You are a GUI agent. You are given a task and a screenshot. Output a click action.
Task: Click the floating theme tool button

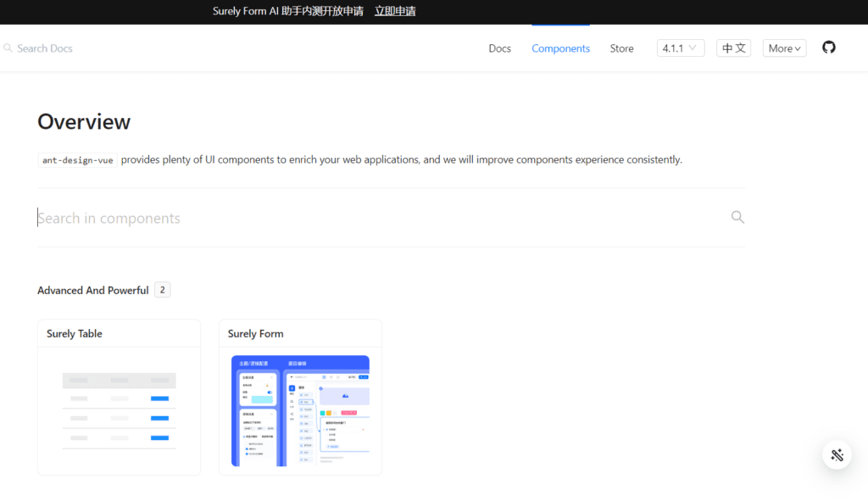837,455
